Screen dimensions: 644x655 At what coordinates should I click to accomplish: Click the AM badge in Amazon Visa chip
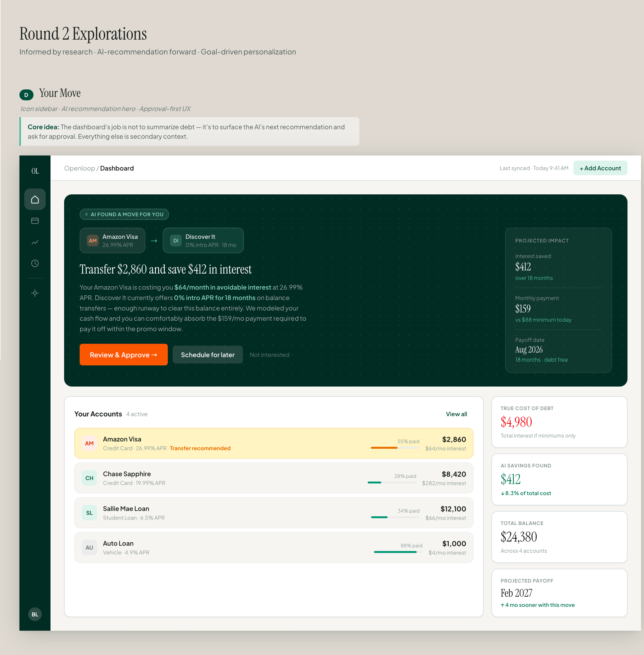tap(93, 241)
